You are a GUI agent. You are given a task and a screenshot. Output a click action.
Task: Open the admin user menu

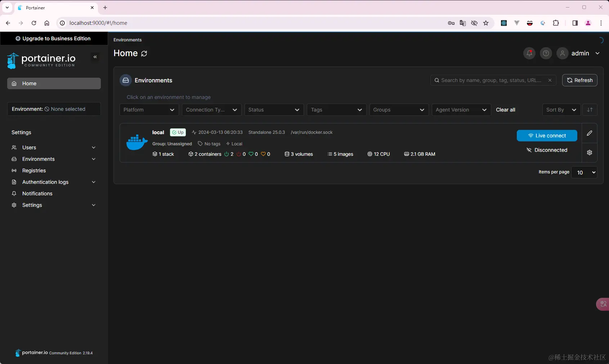click(x=579, y=53)
